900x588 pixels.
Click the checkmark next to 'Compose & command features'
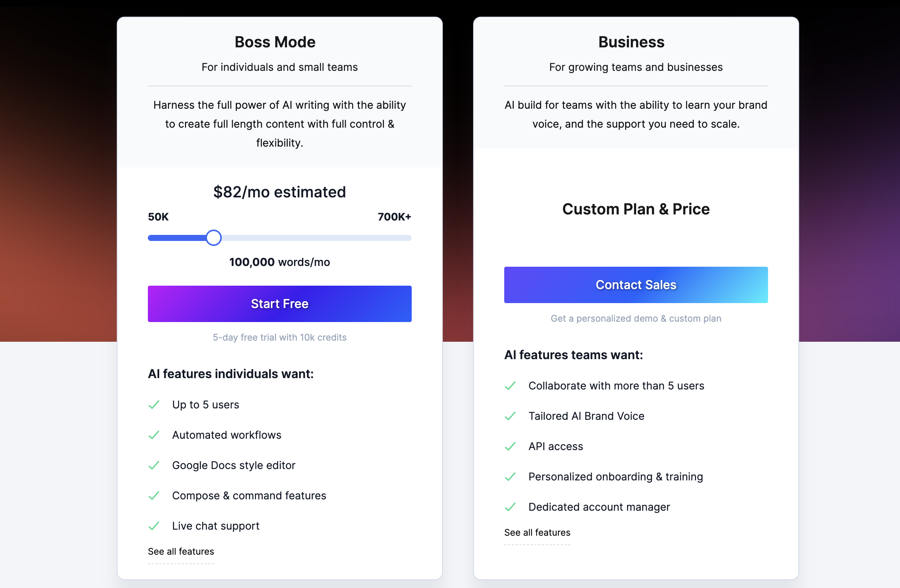coord(154,496)
